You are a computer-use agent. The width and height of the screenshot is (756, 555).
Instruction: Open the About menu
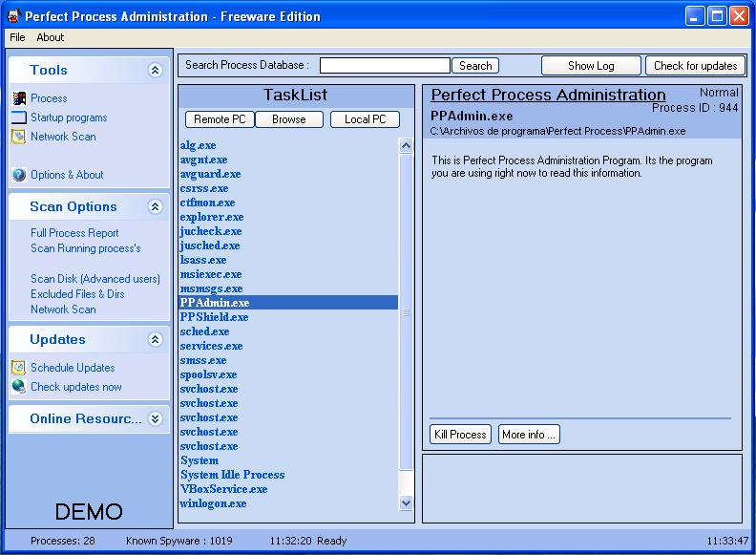tap(51, 37)
